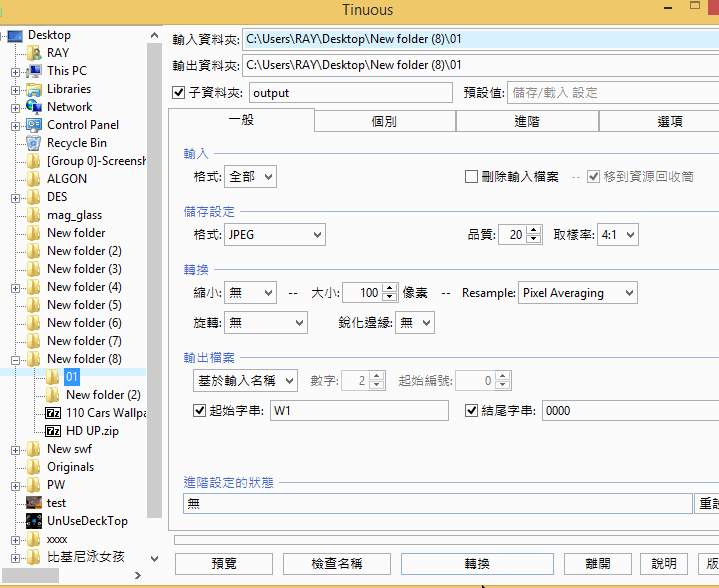Open the 基於輸入名稱 naming dropdown
Screen dimensions: 719x588
pyautogui.click(x=245, y=380)
